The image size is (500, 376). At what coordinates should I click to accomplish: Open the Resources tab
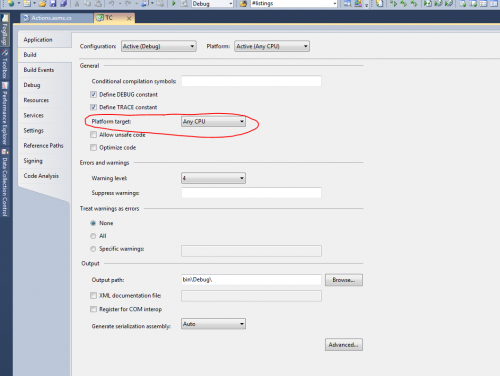click(x=45, y=100)
